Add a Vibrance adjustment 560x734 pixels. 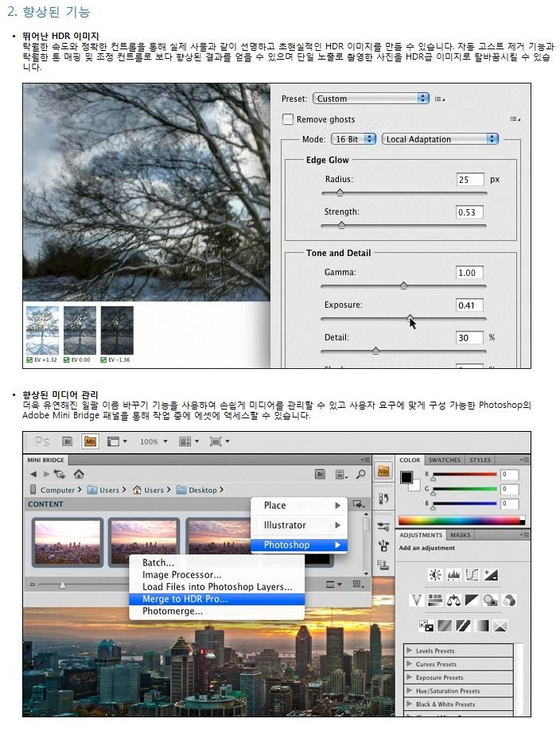click(416, 600)
